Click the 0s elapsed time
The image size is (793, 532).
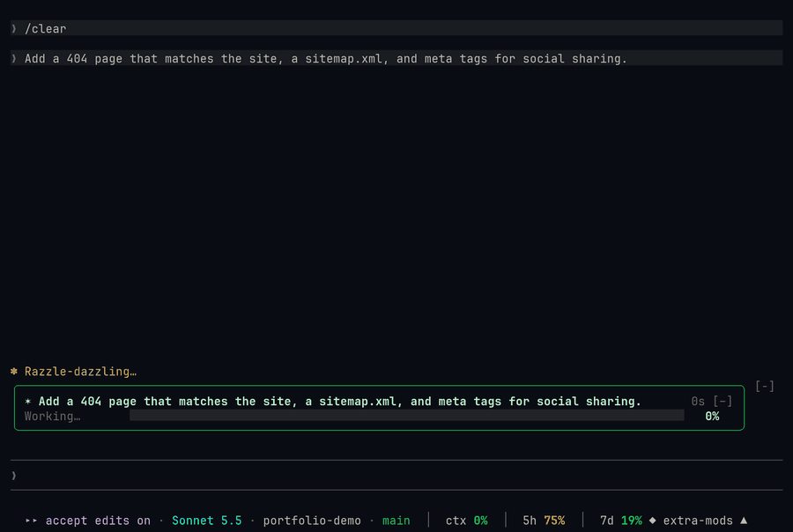pyautogui.click(x=698, y=401)
